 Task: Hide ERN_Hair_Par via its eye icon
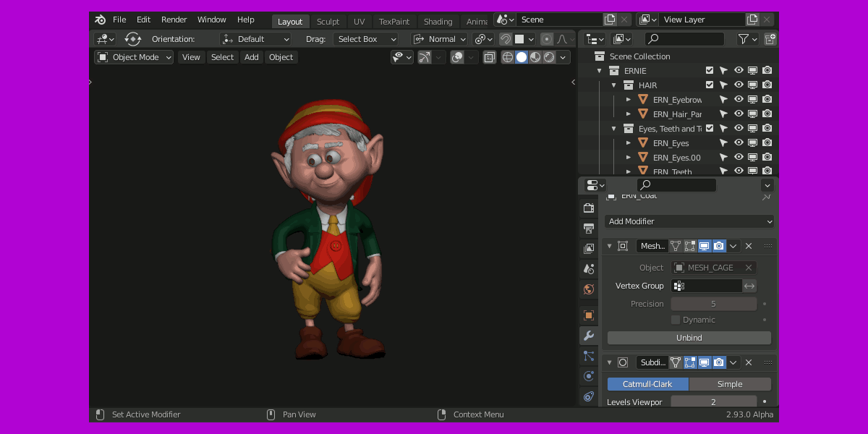click(739, 114)
